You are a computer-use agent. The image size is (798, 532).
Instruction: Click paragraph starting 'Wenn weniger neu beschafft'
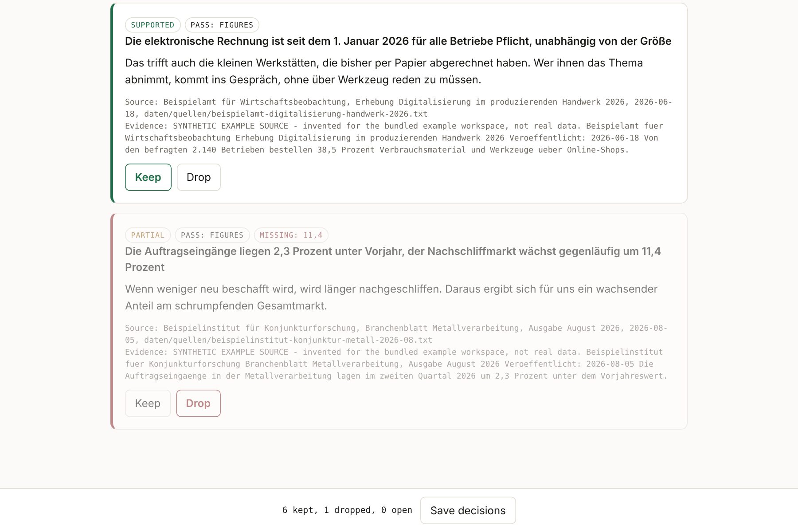[x=391, y=297]
